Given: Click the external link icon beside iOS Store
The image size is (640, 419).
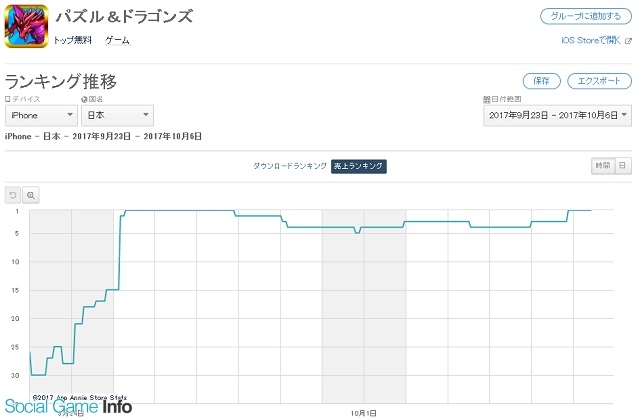Looking at the screenshot, I should [628, 41].
